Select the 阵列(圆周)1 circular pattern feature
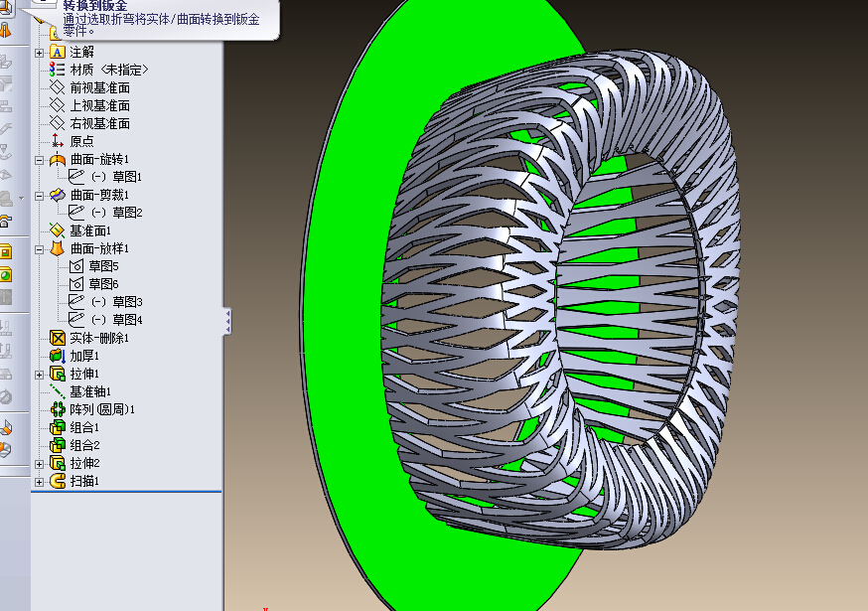Image resolution: width=868 pixels, height=611 pixels. (x=92, y=409)
